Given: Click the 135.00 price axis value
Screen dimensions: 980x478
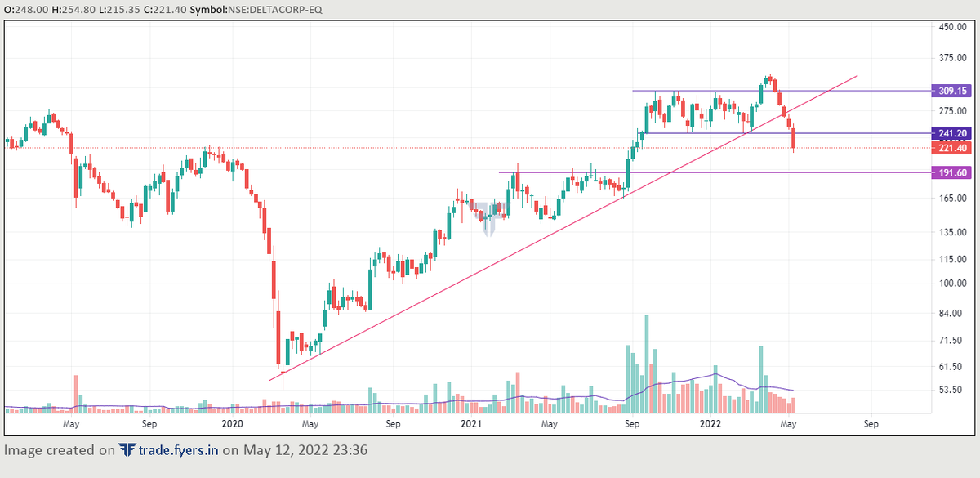Looking at the screenshot, I should pos(953,232).
